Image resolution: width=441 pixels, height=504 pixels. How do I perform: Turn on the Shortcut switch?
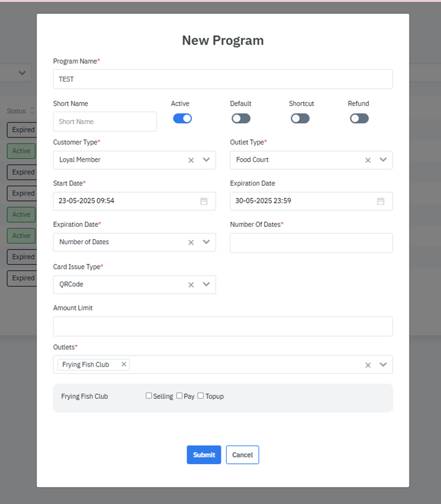(300, 118)
